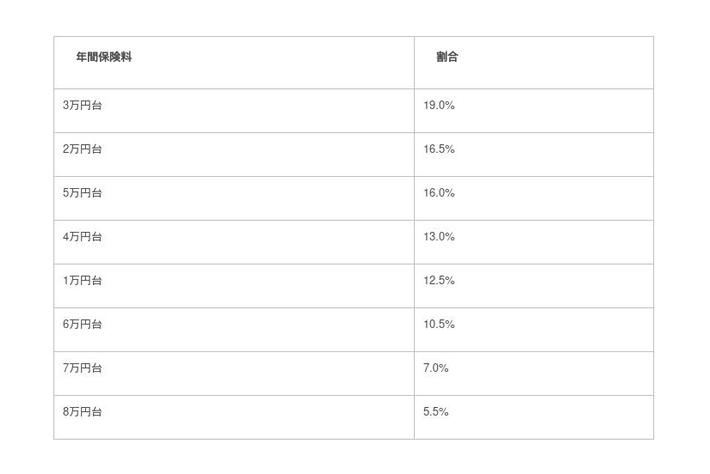Select the 4万円台 cell
This screenshot has height=474, width=710.
[82, 237]
